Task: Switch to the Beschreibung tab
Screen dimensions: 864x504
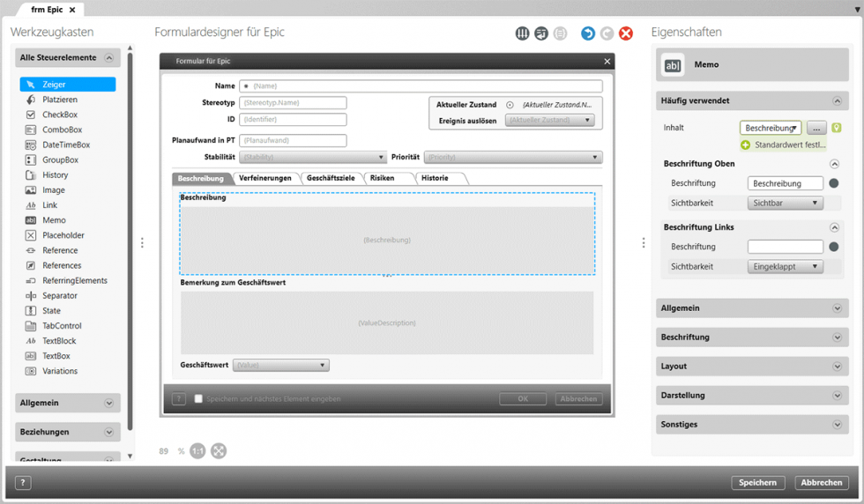Action: click(x=201, y=179)
